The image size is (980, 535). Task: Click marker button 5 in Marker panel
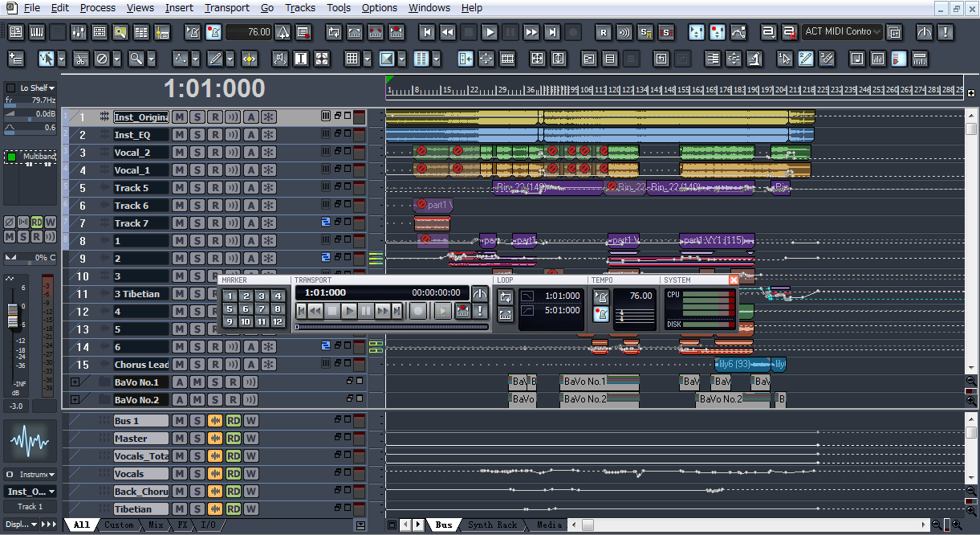click(230, 308)
